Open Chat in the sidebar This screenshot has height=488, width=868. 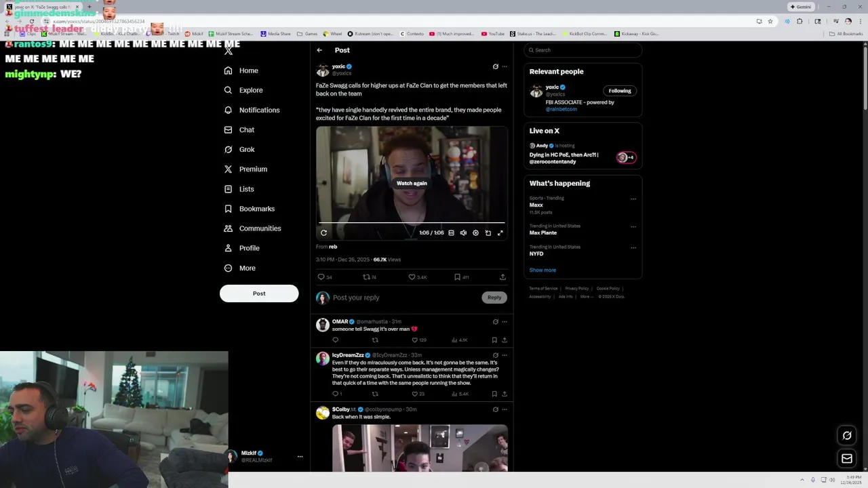pyautogui.click(x=239, y=129)
